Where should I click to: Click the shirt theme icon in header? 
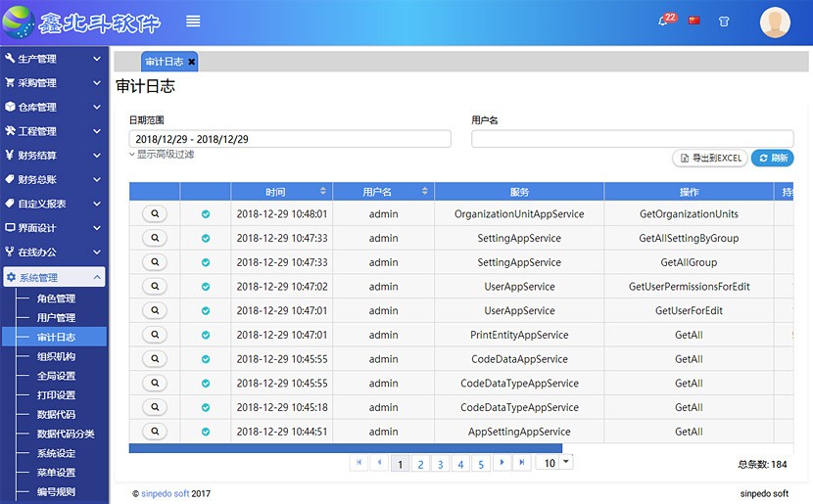point(724,21)
